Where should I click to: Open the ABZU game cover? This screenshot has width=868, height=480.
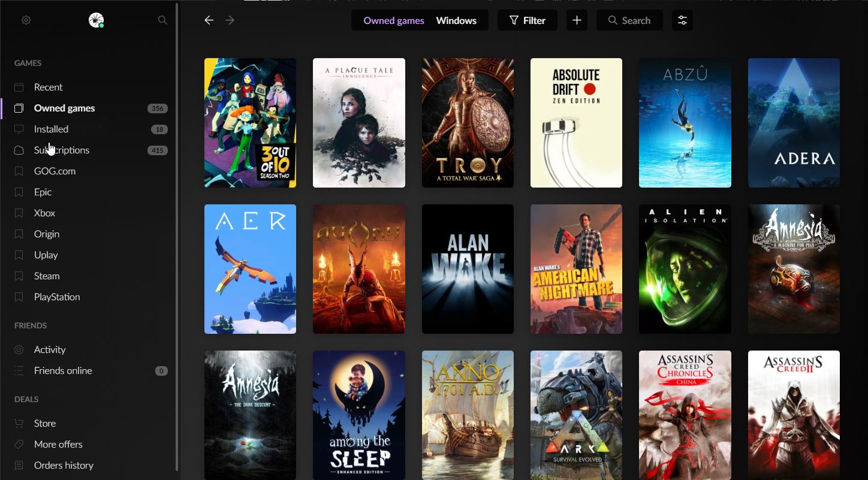[x=685, y=123]
